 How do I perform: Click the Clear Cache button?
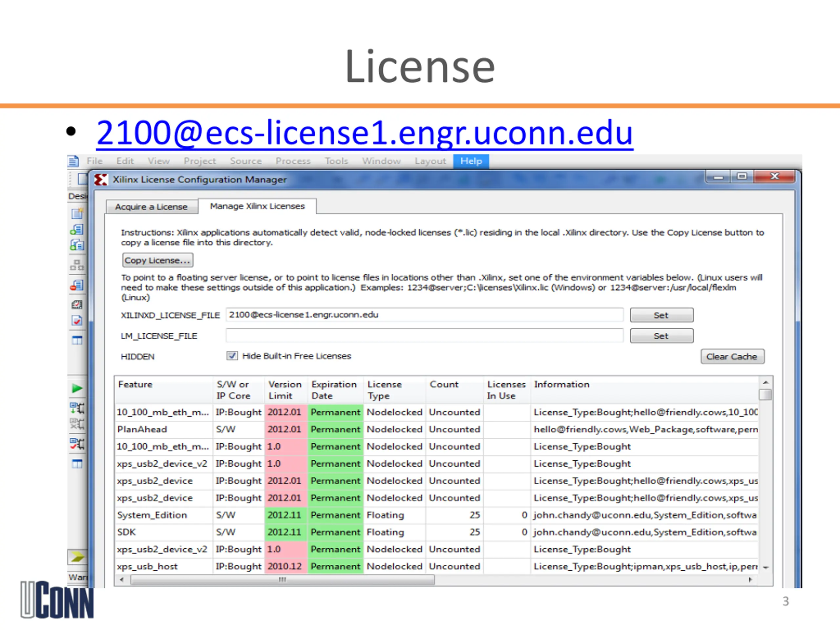click(732, 357)
